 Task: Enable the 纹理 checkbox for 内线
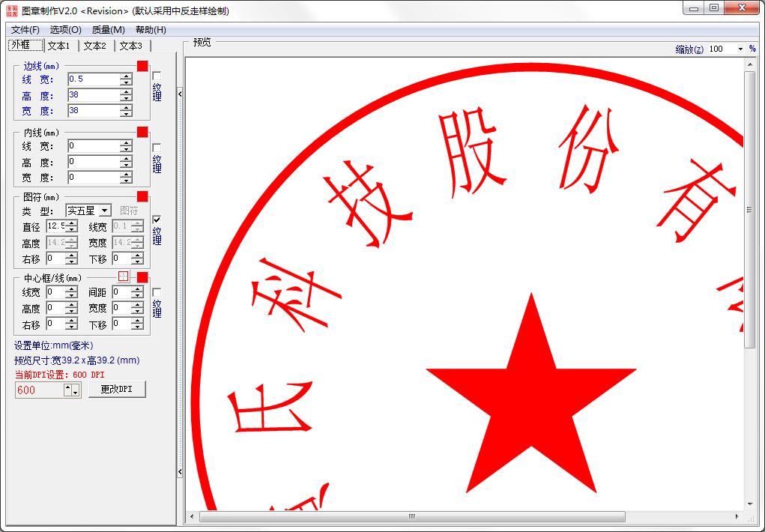(156, 145)
